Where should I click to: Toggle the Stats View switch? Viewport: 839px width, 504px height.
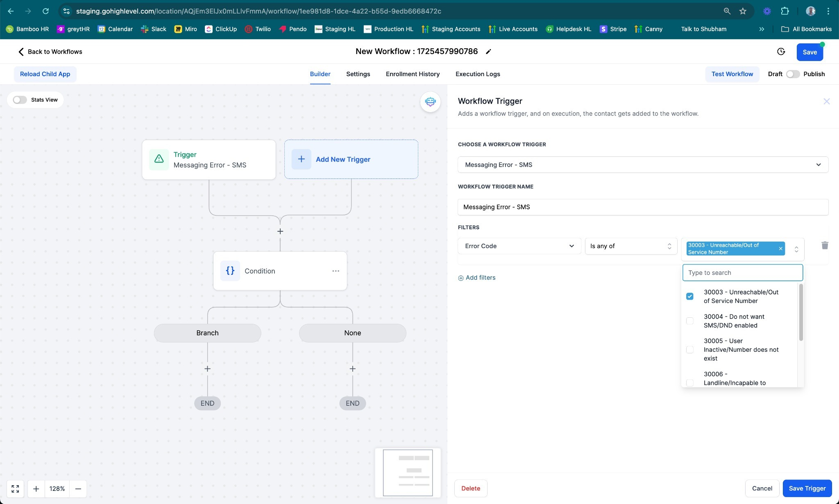click(20, 100)
